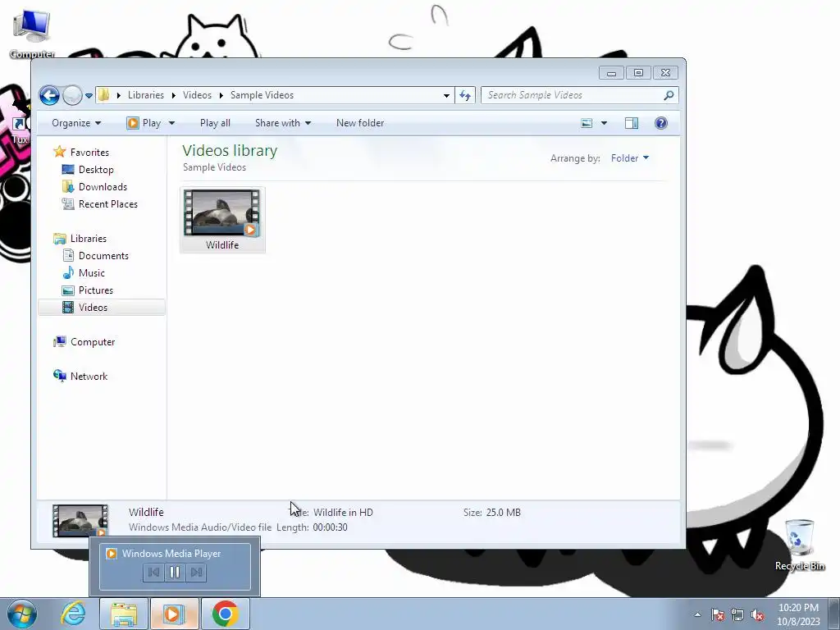Viewport: 840px width, 630px height.
Task: Refresh the Sample Videos folder
Action: (465, 95)
